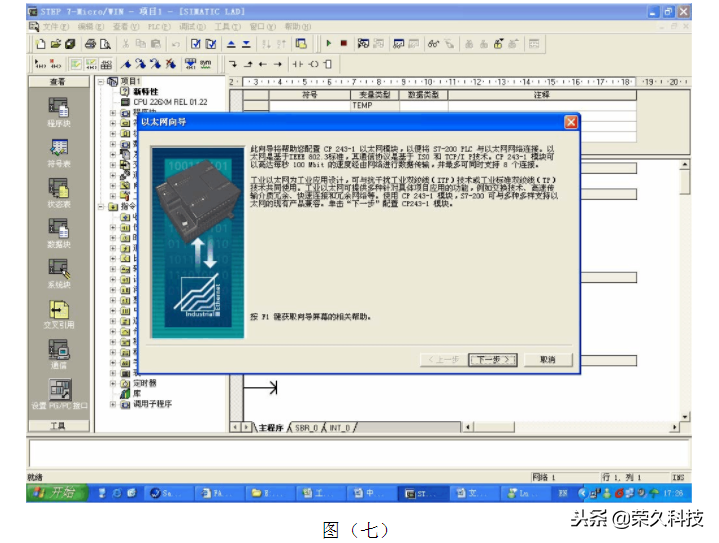Open the 程序块 (Program Block) sidebar icon

pos(58,108)
